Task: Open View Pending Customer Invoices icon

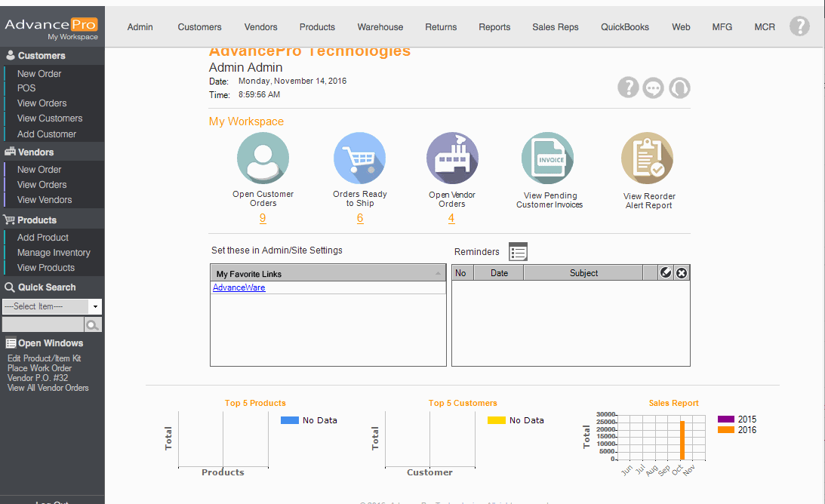Action: [x=548, y=158]
